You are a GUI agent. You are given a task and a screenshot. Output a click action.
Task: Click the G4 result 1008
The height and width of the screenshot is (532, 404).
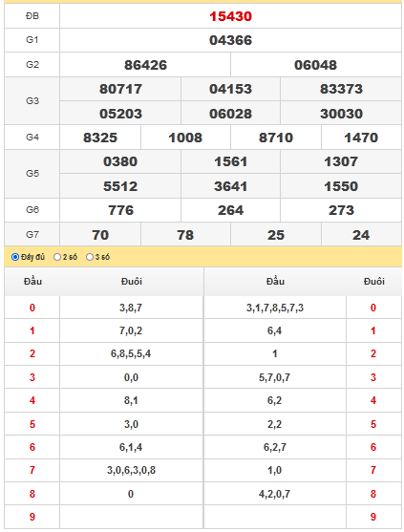coord(185,138)
